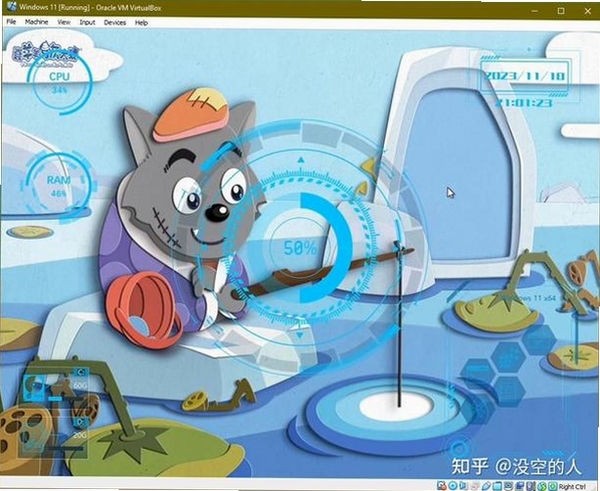
Task: Open the Input menu
Action: pos(87,22)
